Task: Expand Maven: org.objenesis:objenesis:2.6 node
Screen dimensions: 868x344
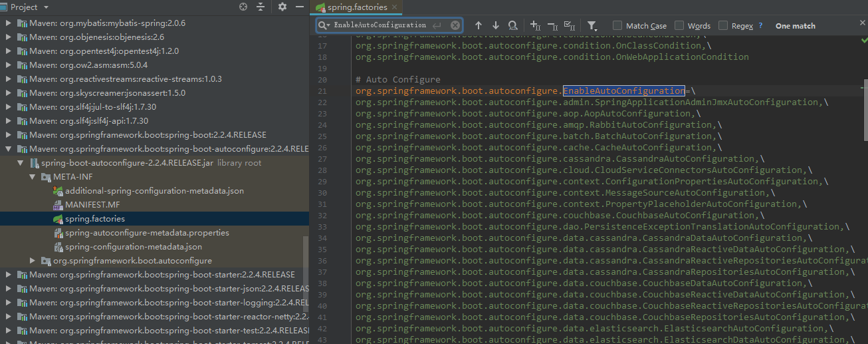Action: (9, 37)
